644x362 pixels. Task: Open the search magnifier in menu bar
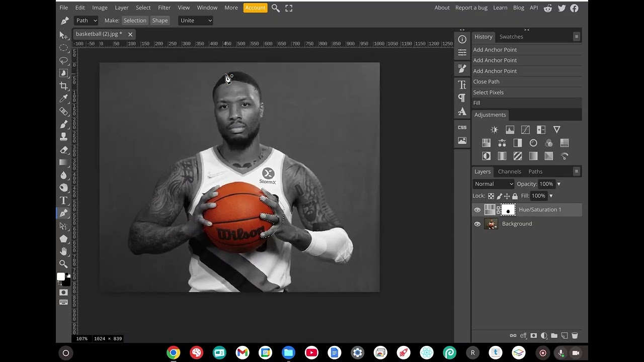point(275,8)
